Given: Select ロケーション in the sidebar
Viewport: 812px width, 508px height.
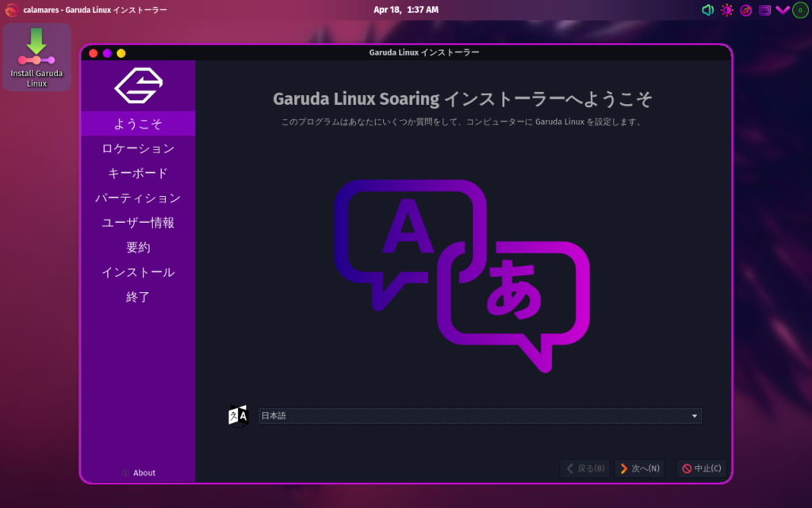Looking at the screenshot, I should point(138,148).
